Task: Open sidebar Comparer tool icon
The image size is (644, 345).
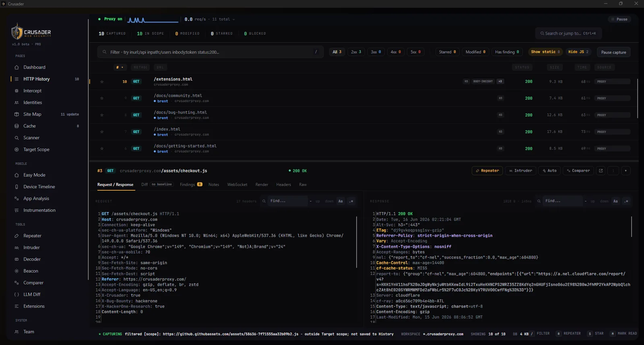Action: pos(17,283)
